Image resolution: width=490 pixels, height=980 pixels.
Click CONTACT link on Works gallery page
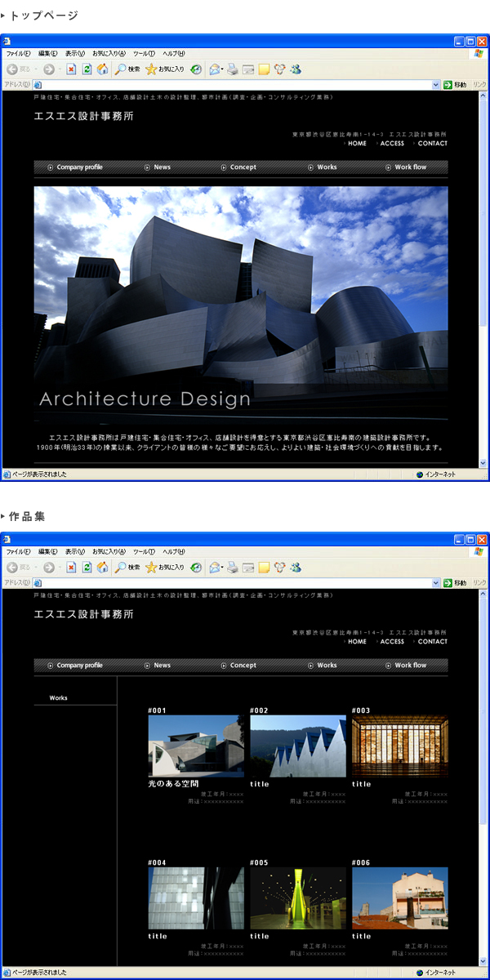(x=432, y=642)
